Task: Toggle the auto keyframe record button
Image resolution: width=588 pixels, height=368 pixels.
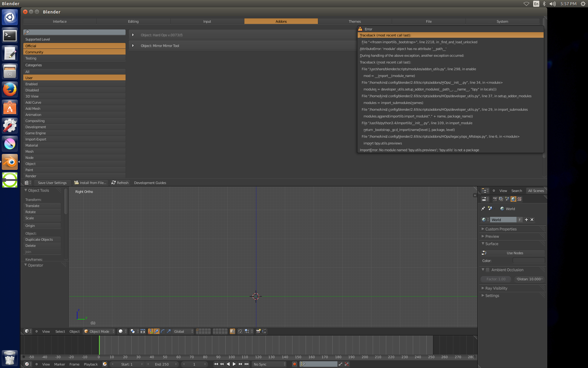Action: point(295,364)
